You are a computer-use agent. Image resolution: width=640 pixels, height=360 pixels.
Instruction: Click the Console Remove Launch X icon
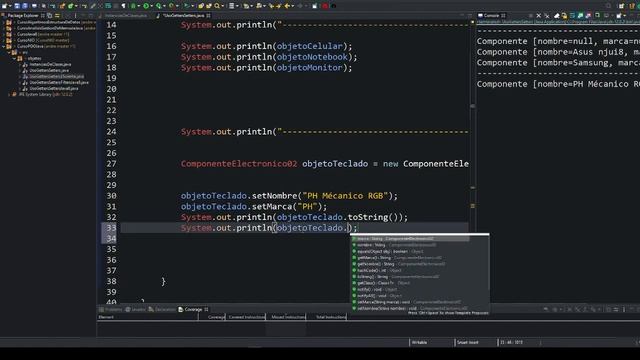pos(538,16)
